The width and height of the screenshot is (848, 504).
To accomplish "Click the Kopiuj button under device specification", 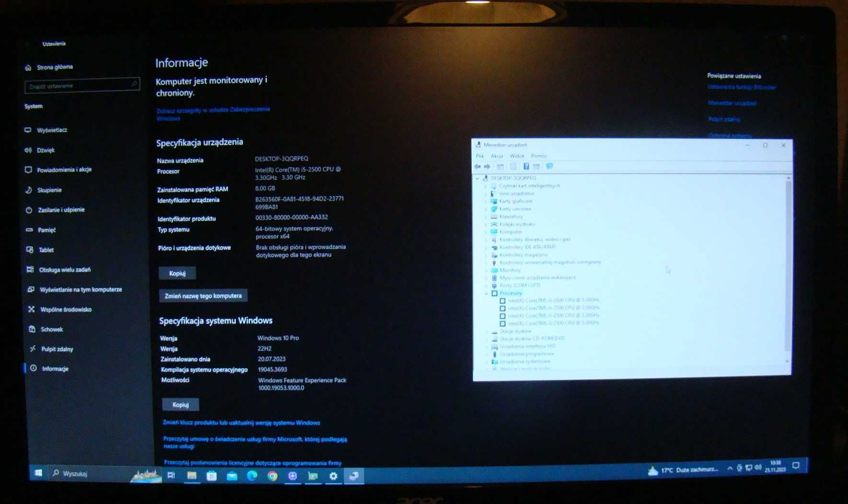I will 177,273.
